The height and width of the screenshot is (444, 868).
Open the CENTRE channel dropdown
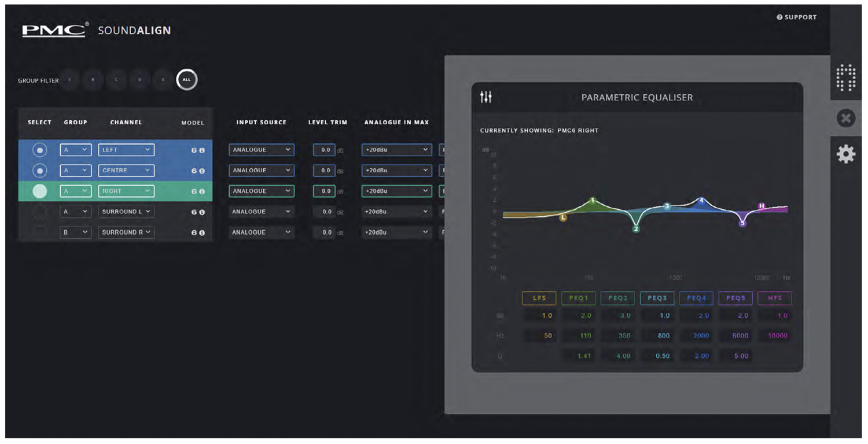126,171
